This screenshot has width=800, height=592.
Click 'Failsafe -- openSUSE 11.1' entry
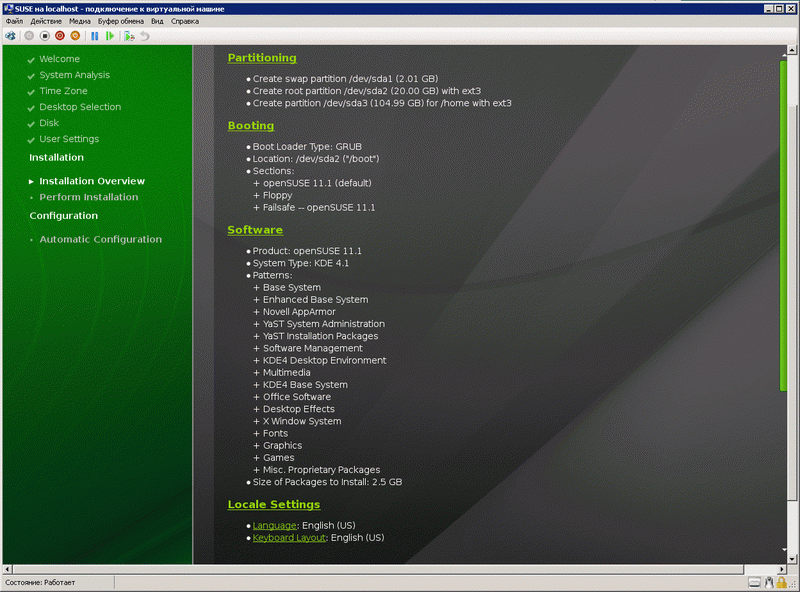click(x=319, y=207)
